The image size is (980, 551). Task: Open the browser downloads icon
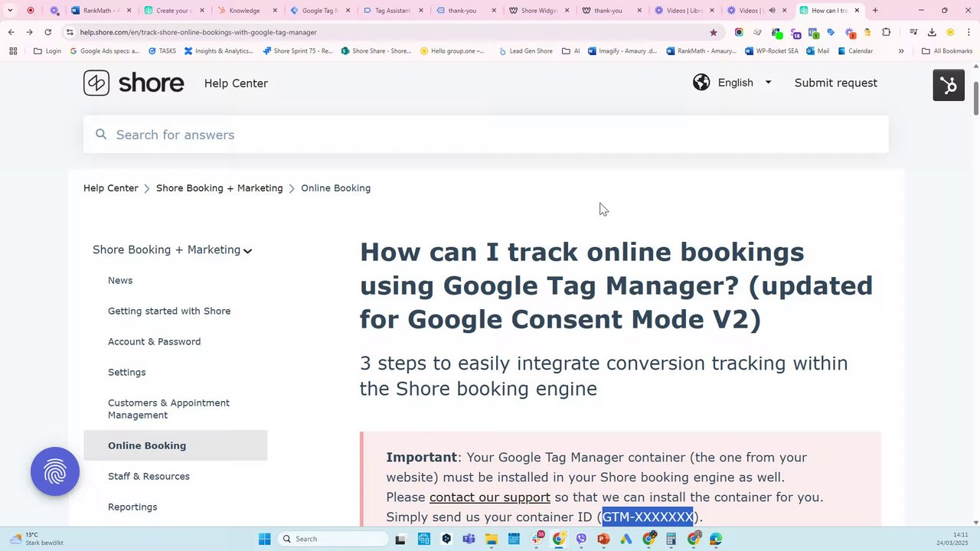pos(932,32)
